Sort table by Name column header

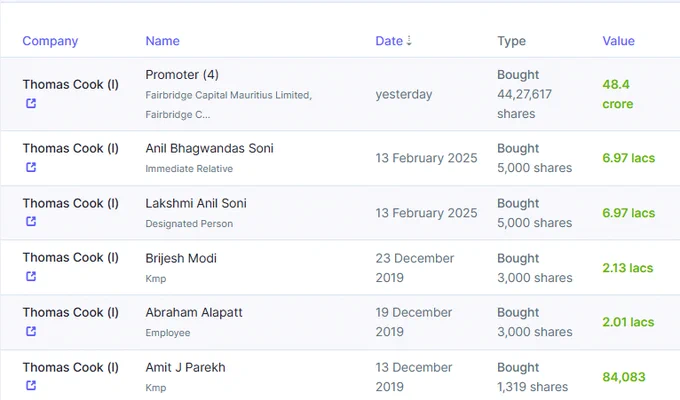[x=163, y=41]
